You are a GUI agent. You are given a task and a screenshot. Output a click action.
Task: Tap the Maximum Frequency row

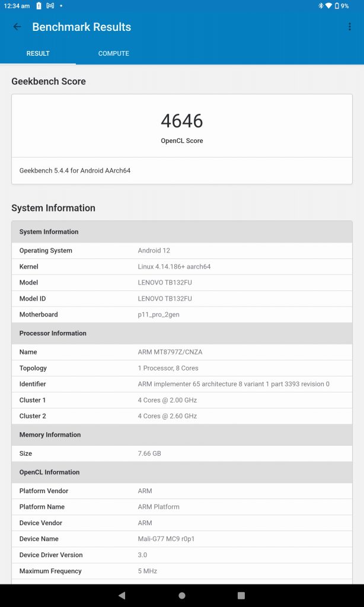(181, 571)
